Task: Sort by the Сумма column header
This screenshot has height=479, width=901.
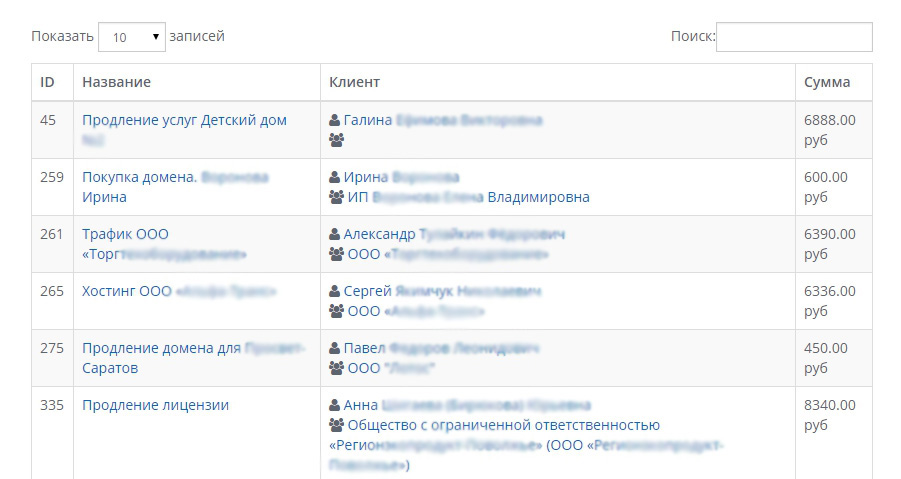Action: coord(827,82)
